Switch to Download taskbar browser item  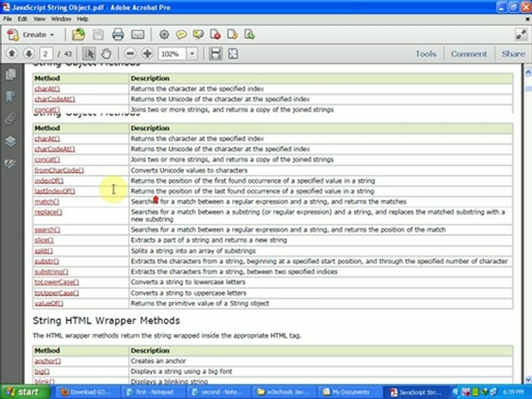[x=88, y=392]
